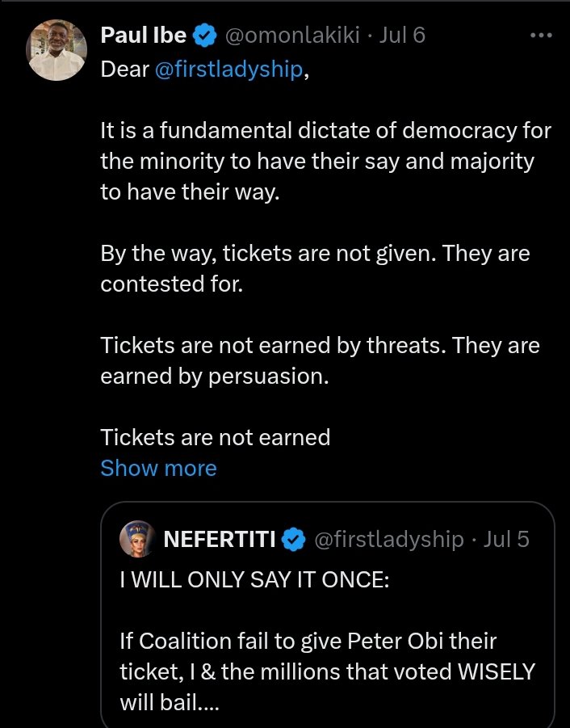Open the Jul 6 post timestamp
The width and height of the screenshot is (570, 728).
(x=402, y=36)
